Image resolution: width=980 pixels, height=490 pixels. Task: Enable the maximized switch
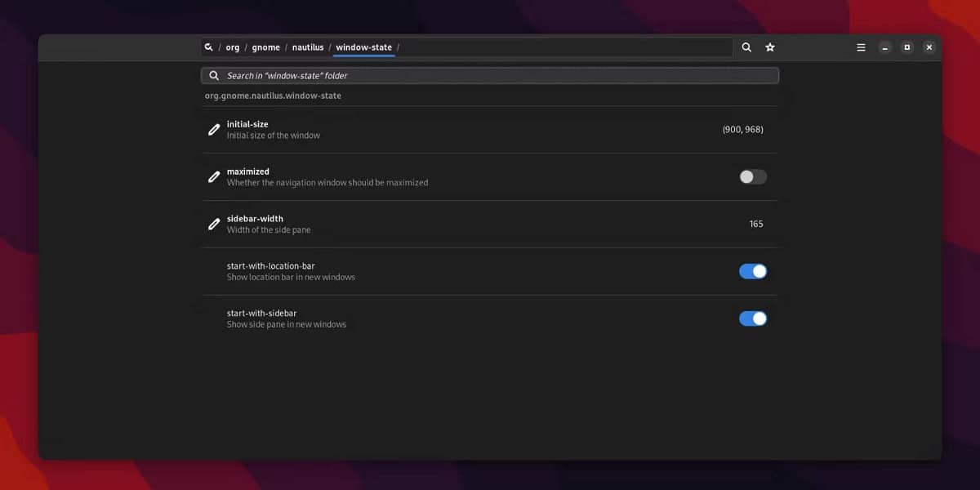point(751,176)
